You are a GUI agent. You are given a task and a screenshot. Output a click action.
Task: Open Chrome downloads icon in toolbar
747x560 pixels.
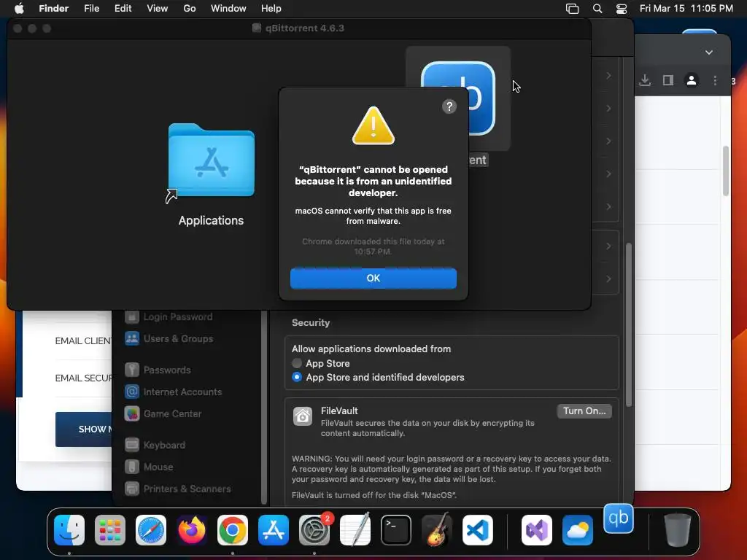645,80
